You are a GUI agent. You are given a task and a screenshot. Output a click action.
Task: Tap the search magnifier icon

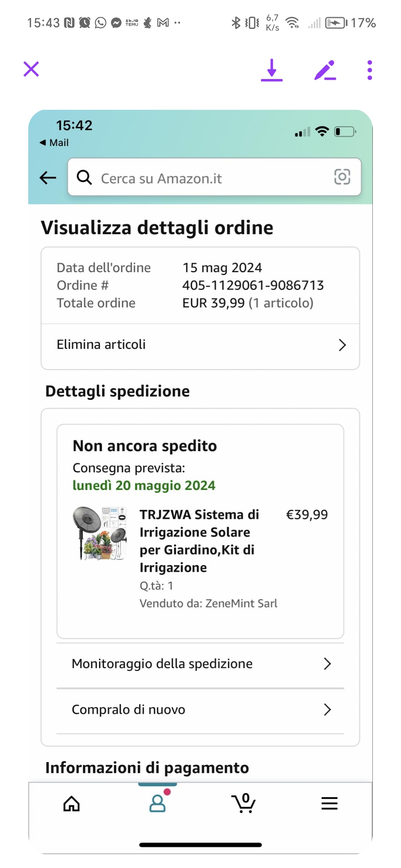(x=84, y=178)
